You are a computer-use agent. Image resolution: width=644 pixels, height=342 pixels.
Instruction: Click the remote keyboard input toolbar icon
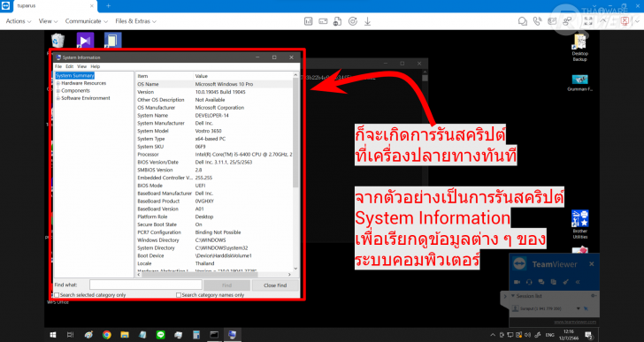(x=323, y=21)
